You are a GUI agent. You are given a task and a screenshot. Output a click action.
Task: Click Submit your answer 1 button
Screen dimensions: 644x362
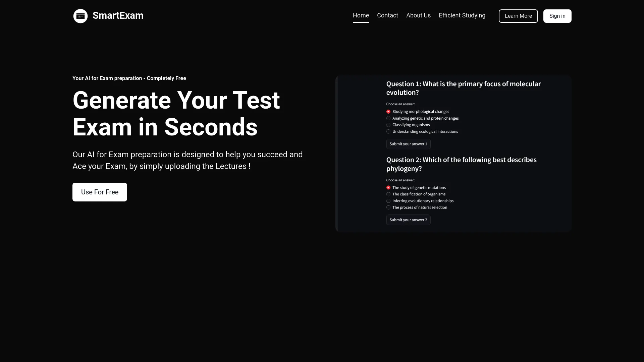click(x=408, y=144)
